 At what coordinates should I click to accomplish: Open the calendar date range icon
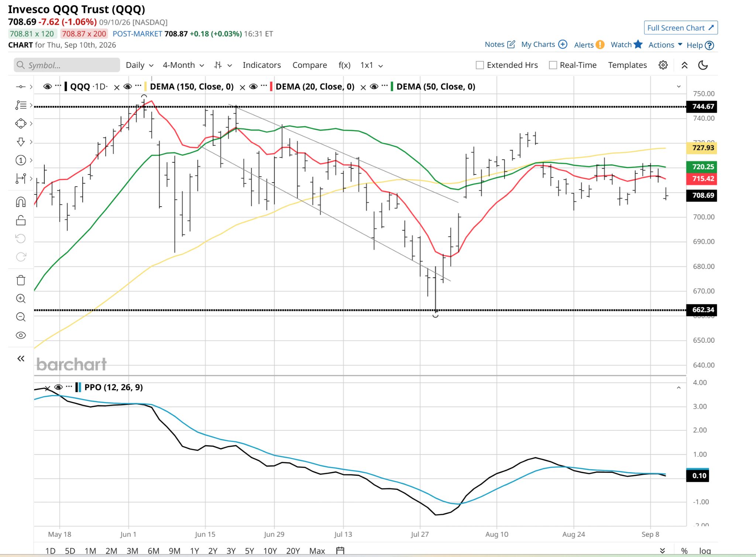[x=340, y=551]
